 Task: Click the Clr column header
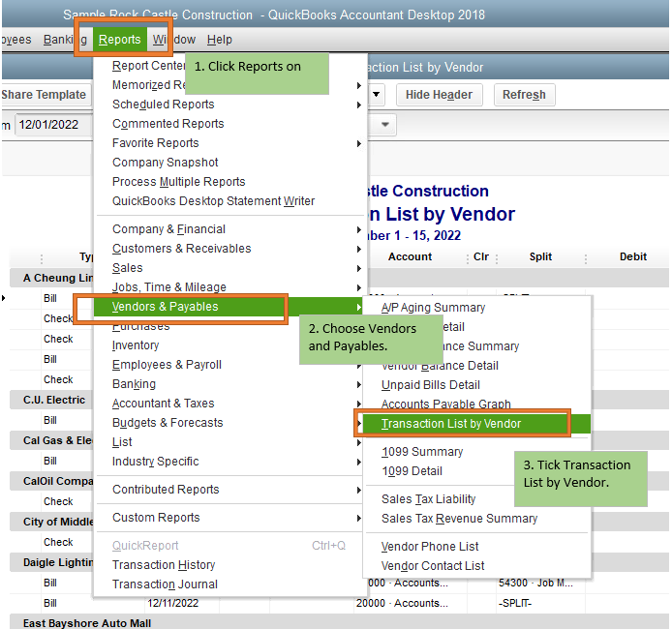coord(481,256)
